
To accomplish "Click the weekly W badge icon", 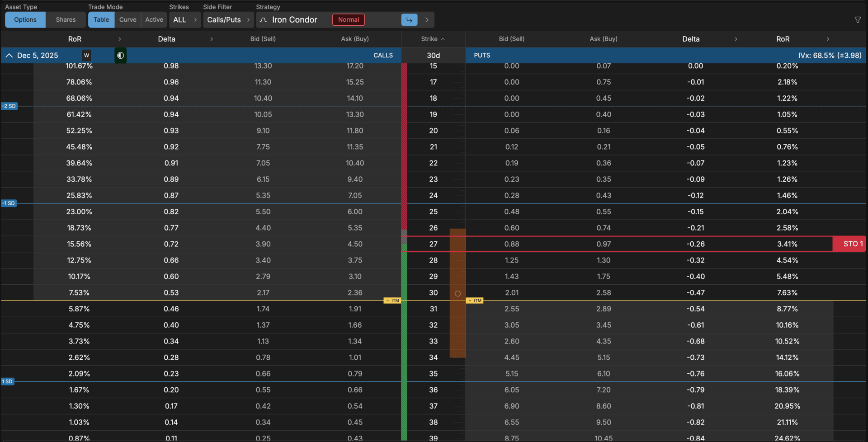I will tap(86, 56).
